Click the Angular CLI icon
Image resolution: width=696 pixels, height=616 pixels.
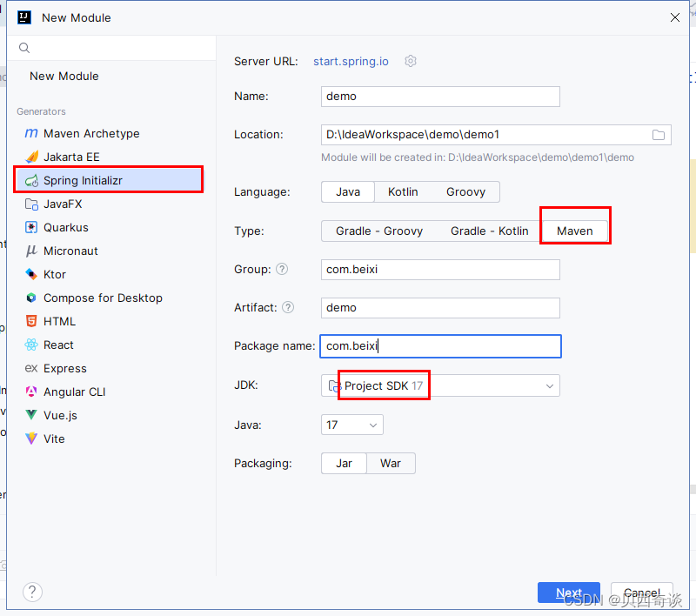[x=31, y=392]
